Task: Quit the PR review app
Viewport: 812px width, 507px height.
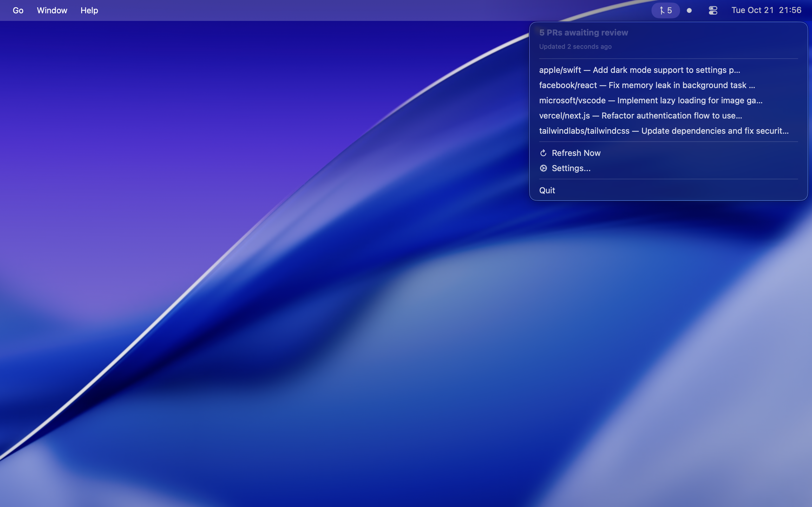Action: (547, 190)
